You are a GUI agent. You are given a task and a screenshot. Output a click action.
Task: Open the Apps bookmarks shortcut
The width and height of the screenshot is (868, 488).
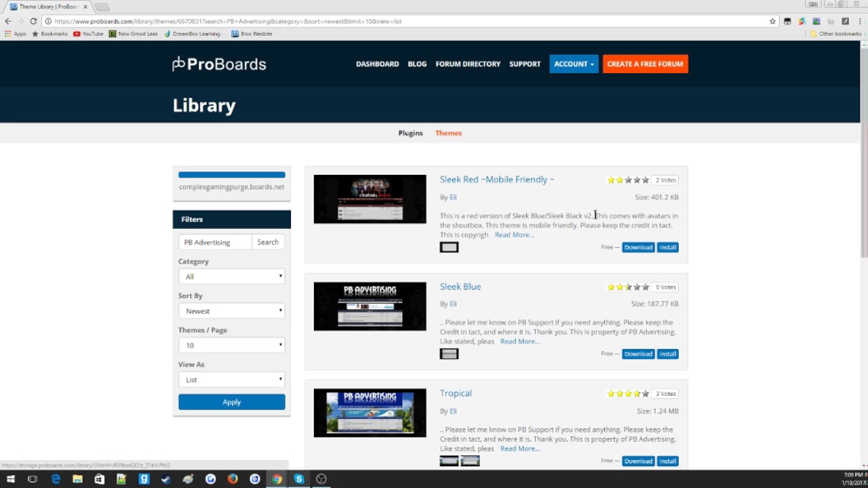(x=16, y=34)
